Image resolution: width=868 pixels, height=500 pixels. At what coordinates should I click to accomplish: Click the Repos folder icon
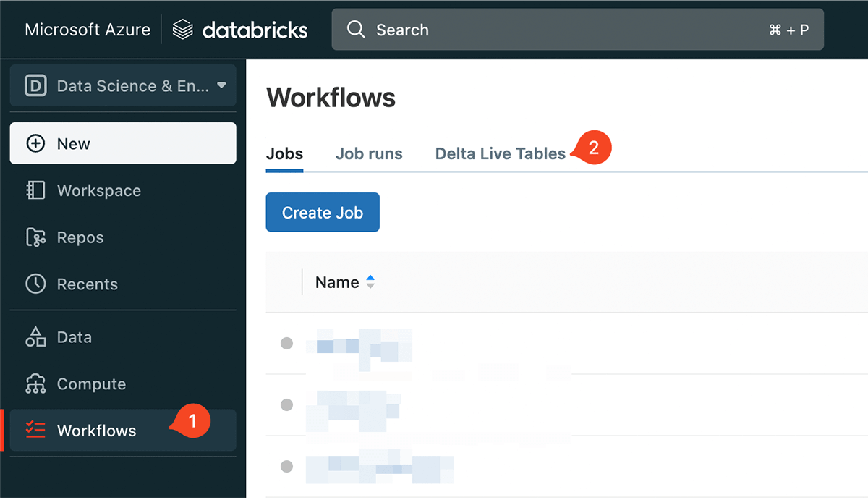tap(35, 237)
